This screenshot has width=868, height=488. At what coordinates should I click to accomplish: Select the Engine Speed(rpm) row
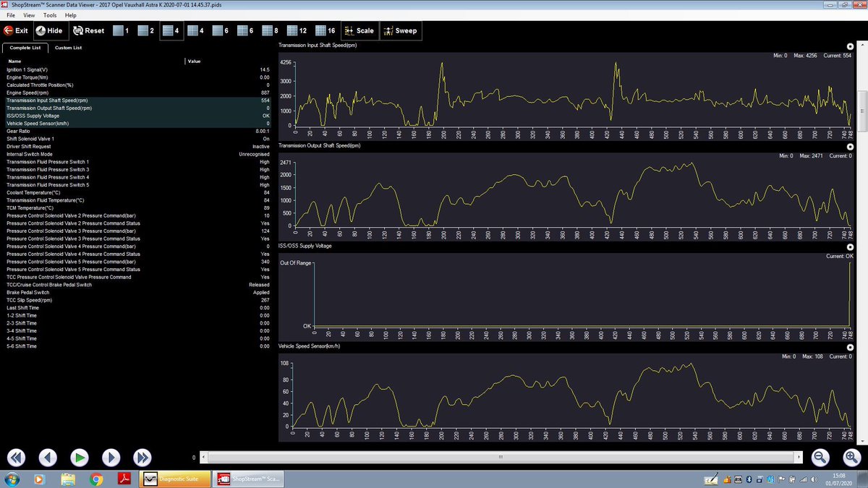tap(137, 93)
